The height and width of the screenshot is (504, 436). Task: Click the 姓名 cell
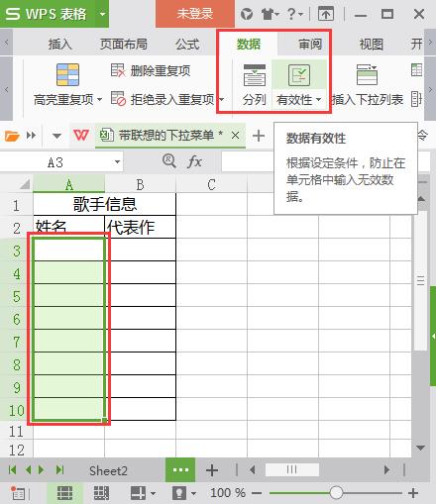tap(68, 227)
